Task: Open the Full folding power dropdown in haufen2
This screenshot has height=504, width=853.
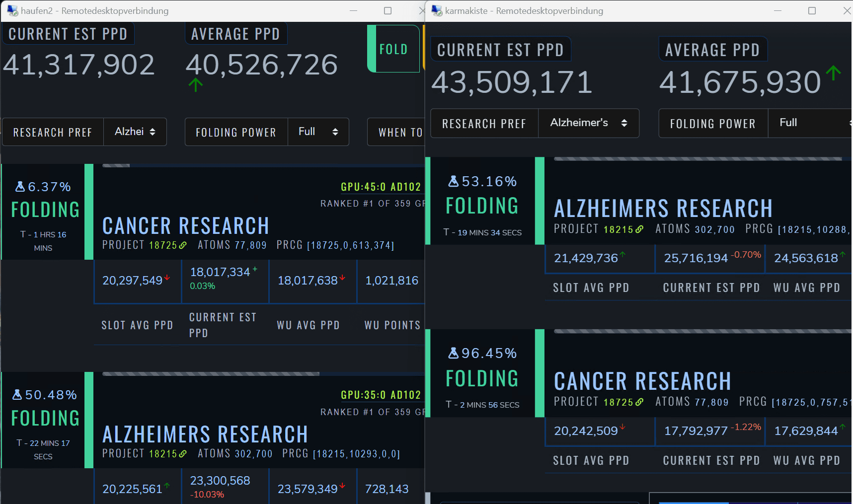Action: coord(318,132)
